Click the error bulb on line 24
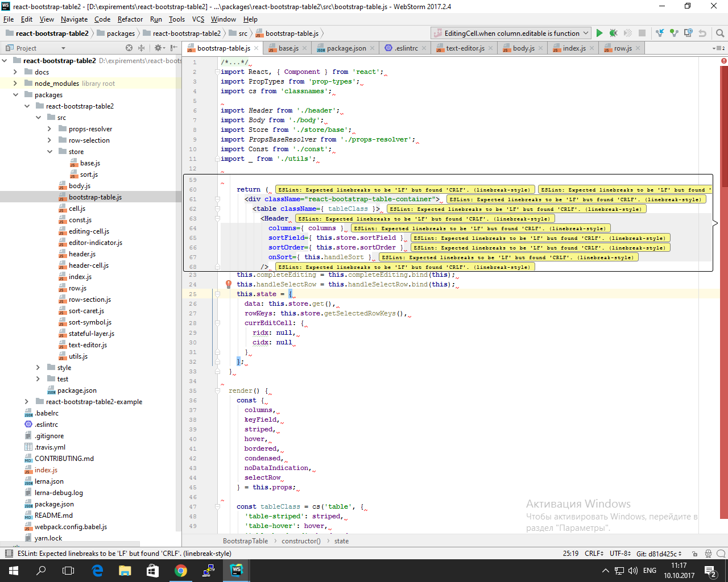The image size is (728, 582). (229, 284)
